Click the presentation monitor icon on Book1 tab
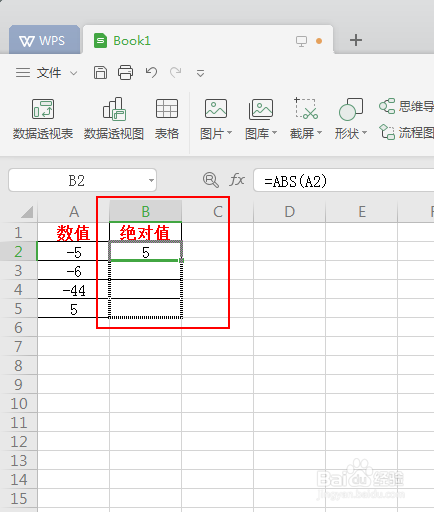This screenshot has height=512, width=434. point(301,41)
